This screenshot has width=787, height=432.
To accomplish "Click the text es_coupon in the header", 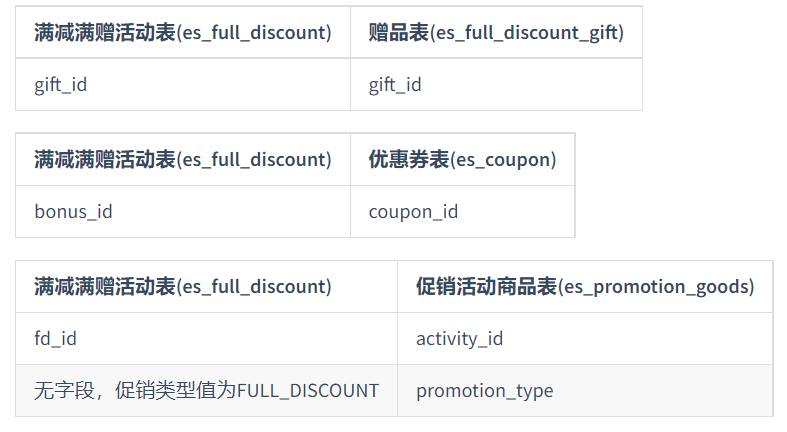I will [x=503, y=161].
